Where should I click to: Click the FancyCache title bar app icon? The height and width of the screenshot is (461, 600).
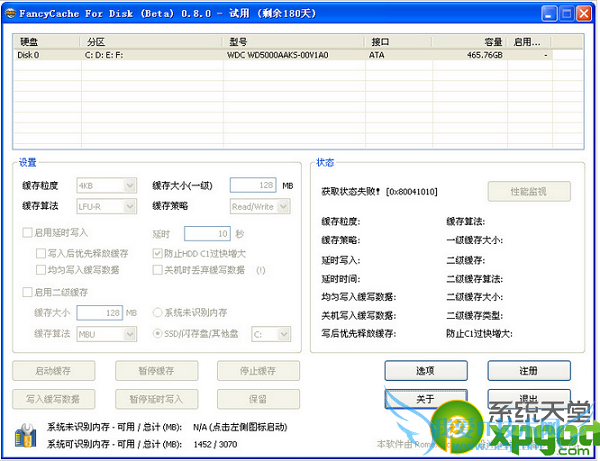[11, 14]
